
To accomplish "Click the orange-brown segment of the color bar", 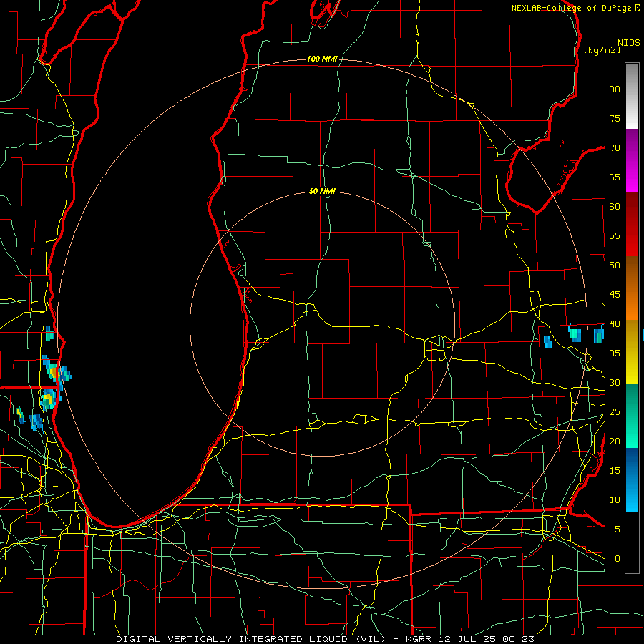I will pos(632,288).
